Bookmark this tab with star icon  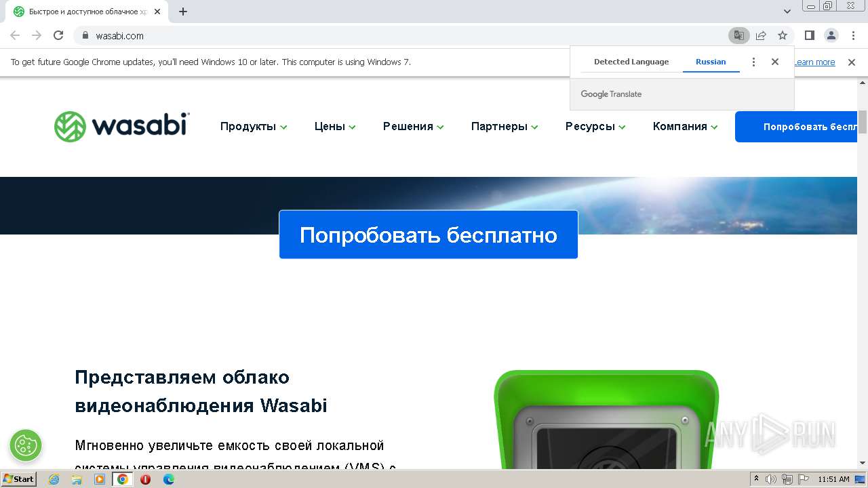(783, 35)
